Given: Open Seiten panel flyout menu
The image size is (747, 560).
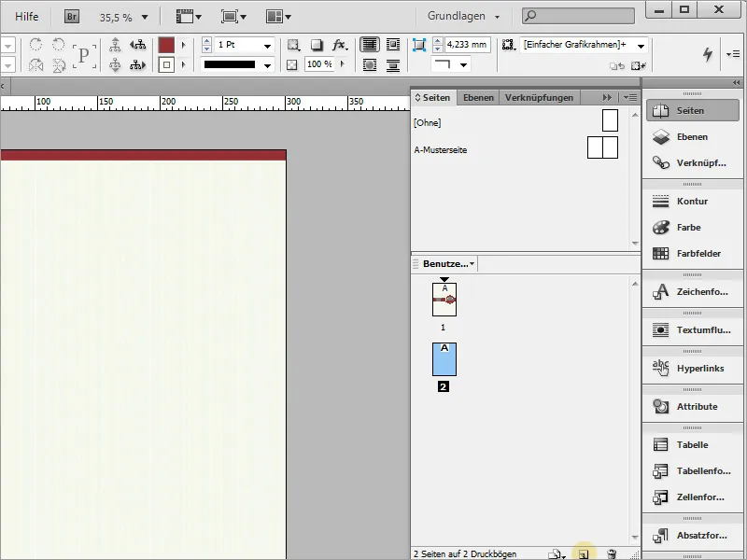Looking at the screenshot, I should pyautogui.click(x=630, y=98).
